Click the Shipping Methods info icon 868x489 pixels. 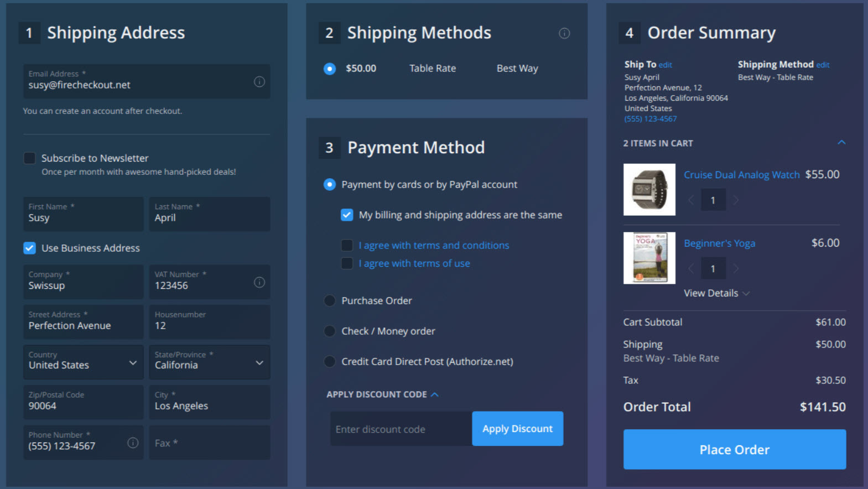click(x=564, y=34)
